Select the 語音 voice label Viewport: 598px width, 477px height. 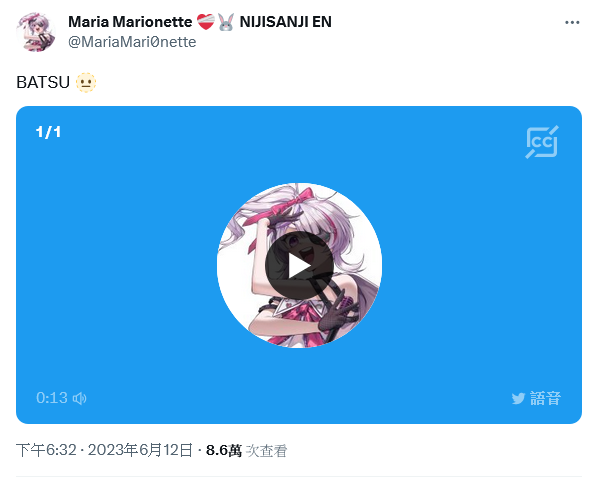[545, 398]
